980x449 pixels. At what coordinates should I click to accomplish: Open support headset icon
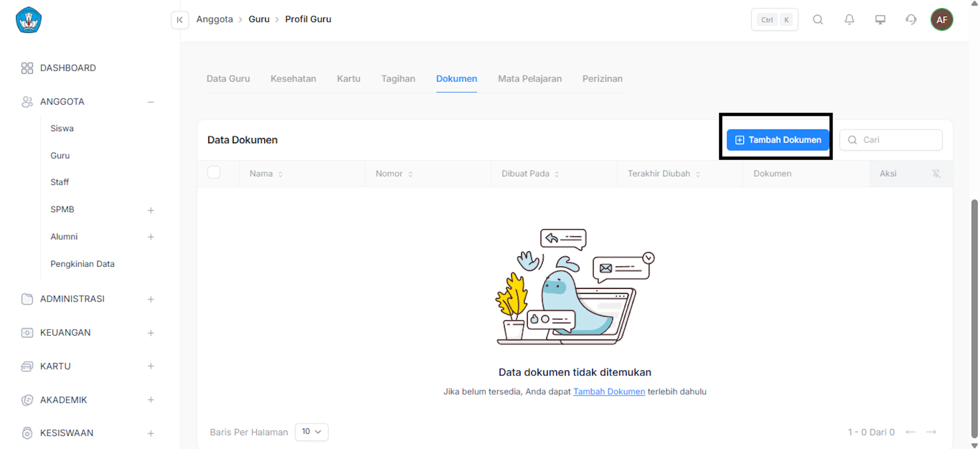pos(911,19)
